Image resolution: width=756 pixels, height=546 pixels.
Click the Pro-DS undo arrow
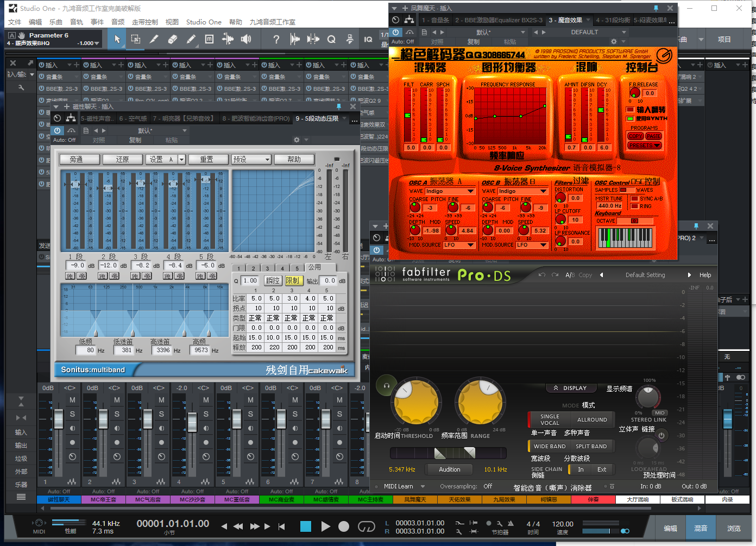(x=541, y=275)
